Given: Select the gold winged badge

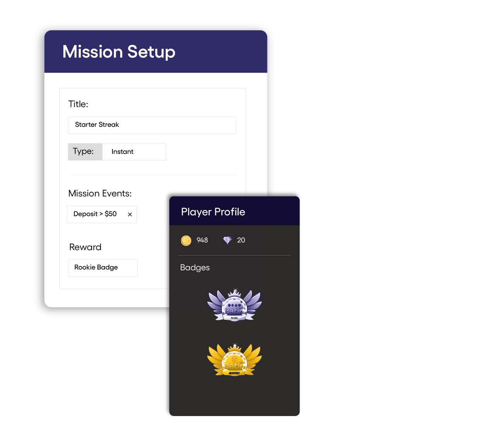Looking at the screenshot, I should (x=235, y=360).
